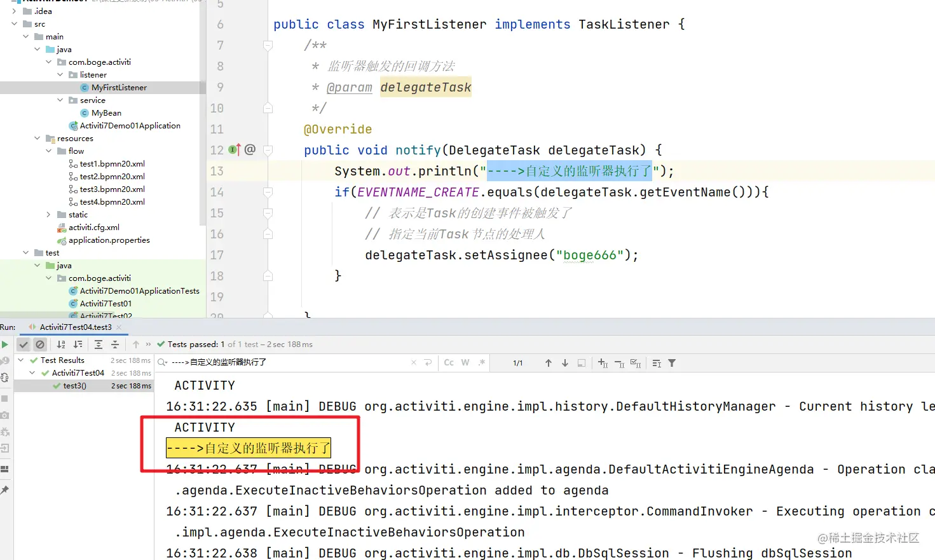Click the delegateTask param in Javadoc

[426, 87]
